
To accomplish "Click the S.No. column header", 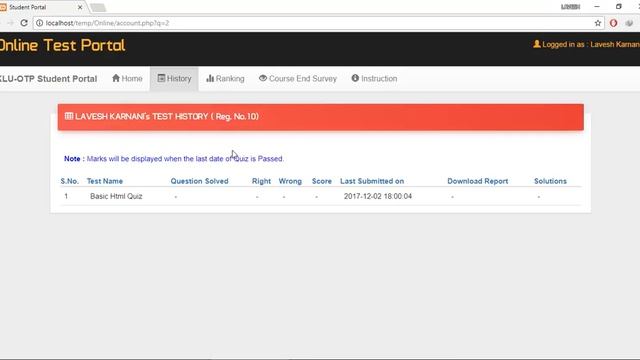I will pos(69,181).
